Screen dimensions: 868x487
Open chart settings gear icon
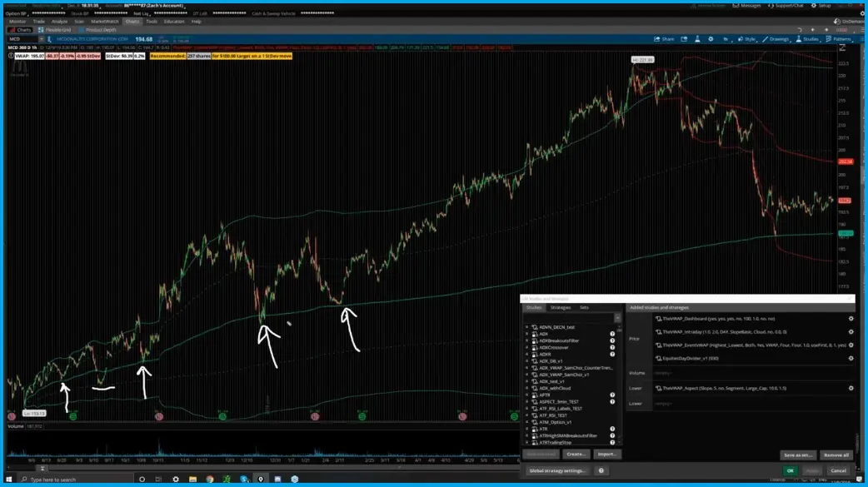tap(710, 39)
